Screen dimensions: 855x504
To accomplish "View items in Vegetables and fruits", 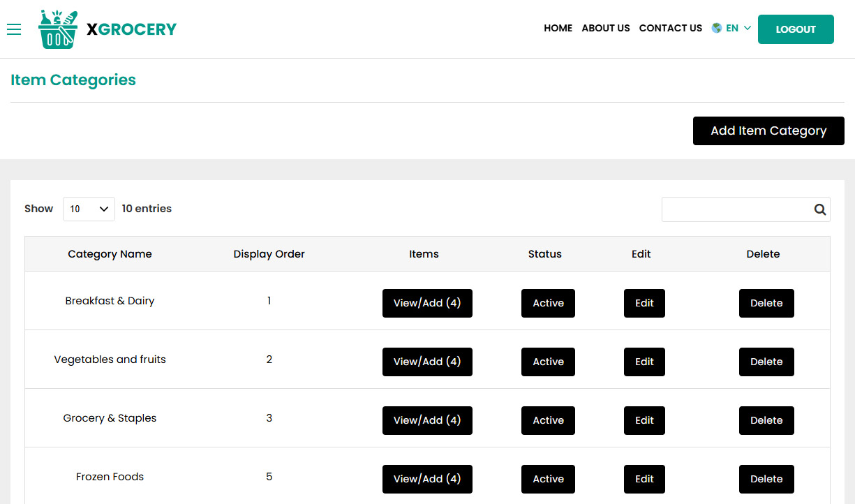I will pyautogui.click(x=427, y=362).
